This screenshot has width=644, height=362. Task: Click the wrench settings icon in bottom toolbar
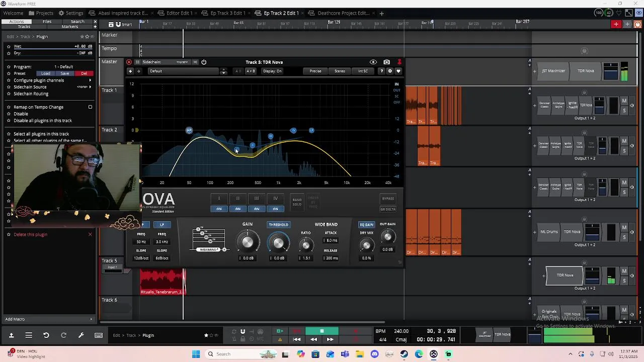(81, 335)
